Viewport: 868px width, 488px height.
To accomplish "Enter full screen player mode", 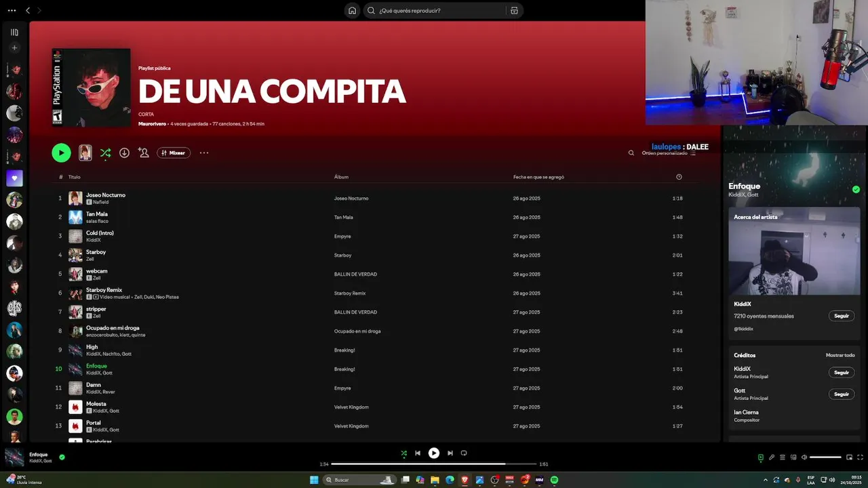I will pyautogui.click(x=861, y=457).
